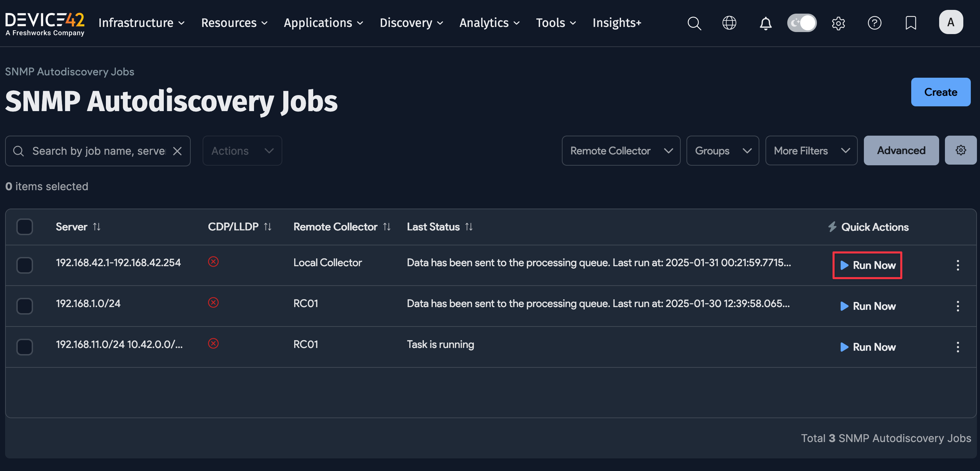Click the help question mark icon
The height and width of the screenshot is (471, 980).
874,23
